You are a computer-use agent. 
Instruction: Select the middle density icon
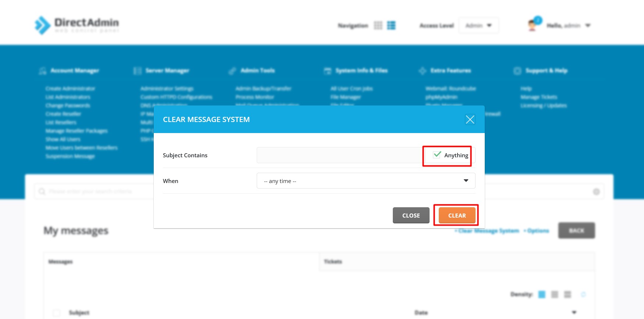[555, 294]
